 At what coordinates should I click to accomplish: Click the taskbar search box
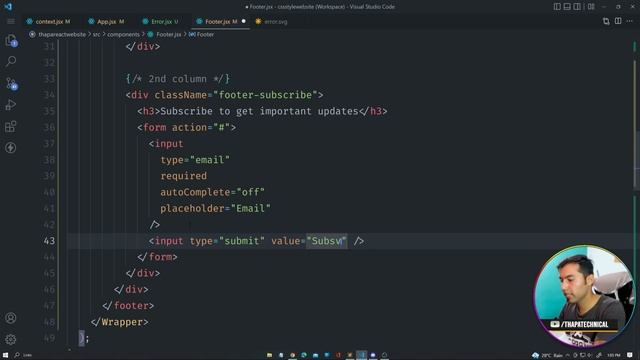[23, 355]
